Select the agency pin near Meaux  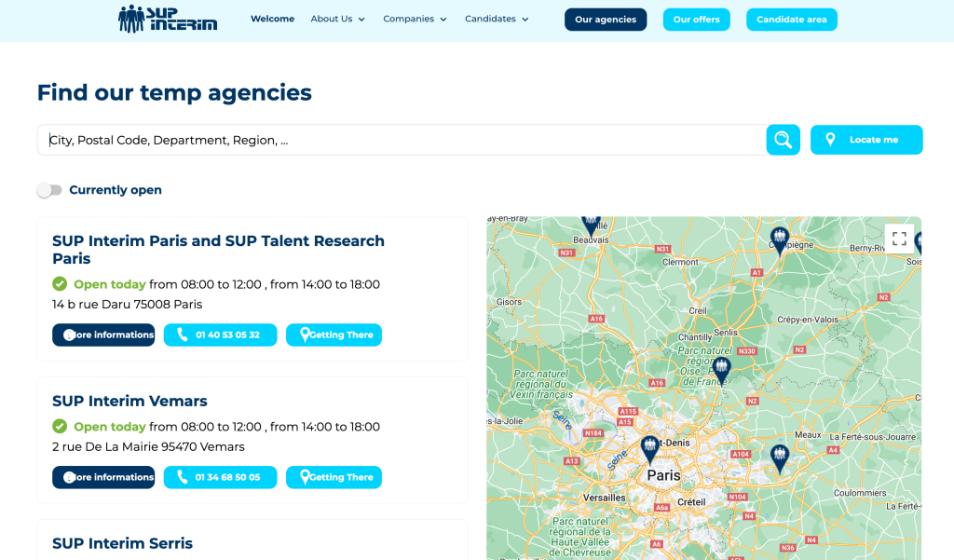click(780, 459)
